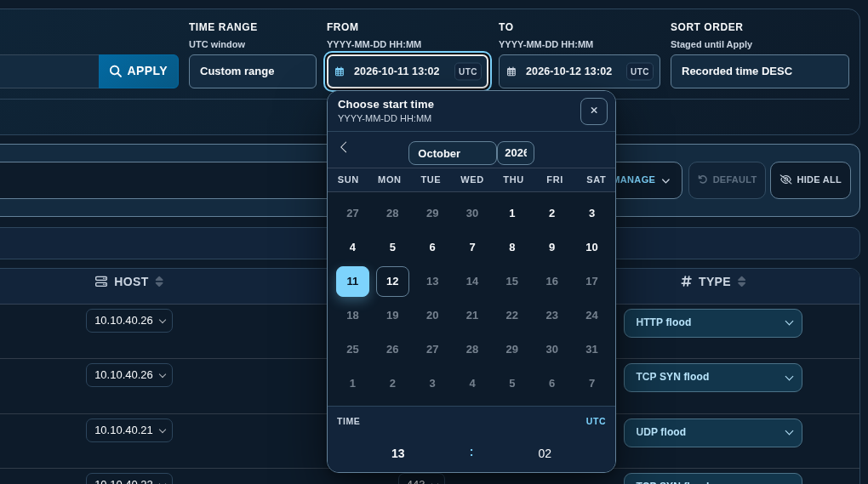This screenshot has height=484, width=868.
Task: Click the calendar icon in FROM field
Action: [340, 71]
